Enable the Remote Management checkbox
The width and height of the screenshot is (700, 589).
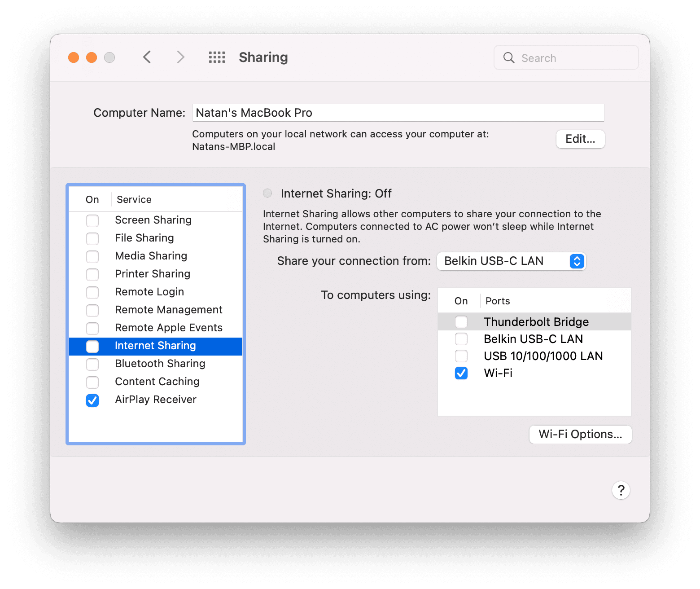tap(92, 310)
